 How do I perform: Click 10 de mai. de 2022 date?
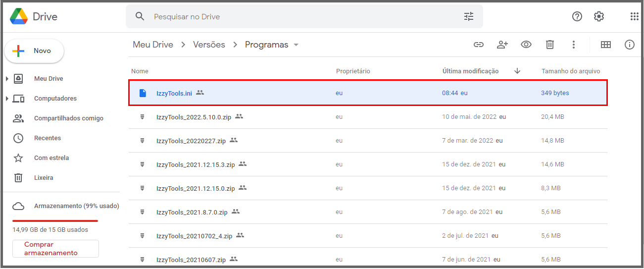click(470, 117)
